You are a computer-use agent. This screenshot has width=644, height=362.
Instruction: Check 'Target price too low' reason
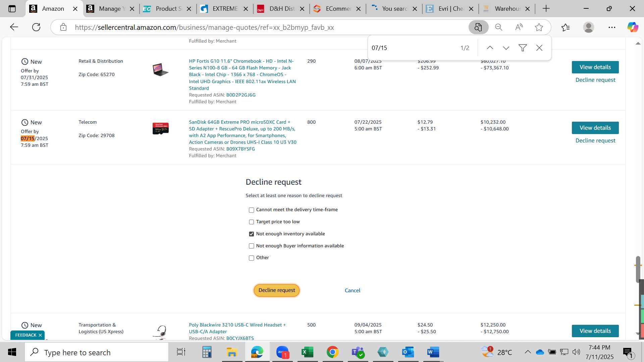click(x=251, y=222)
